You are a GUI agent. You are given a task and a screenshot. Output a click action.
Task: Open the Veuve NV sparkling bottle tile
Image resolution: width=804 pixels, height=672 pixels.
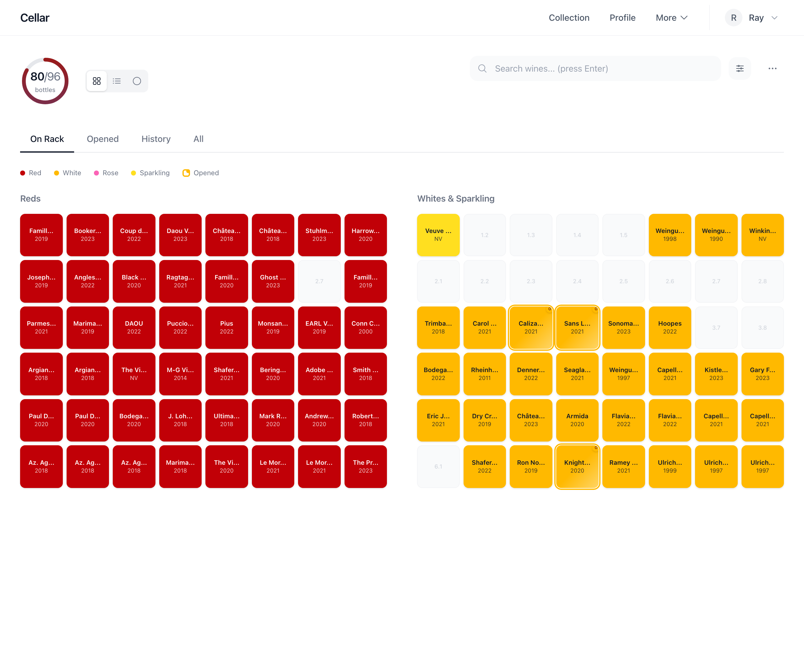point(438,235)
